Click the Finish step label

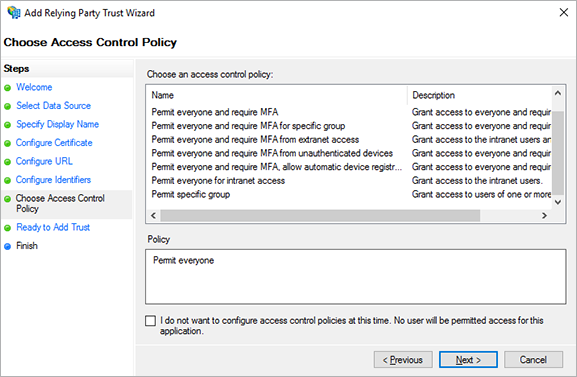(x=27, y=246)
